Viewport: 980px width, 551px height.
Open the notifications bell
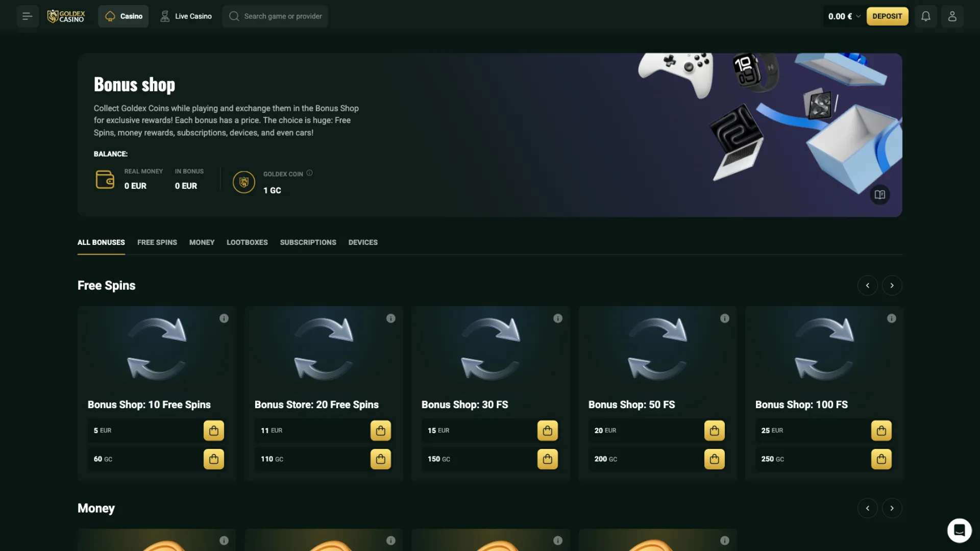(x=925, y=16)
